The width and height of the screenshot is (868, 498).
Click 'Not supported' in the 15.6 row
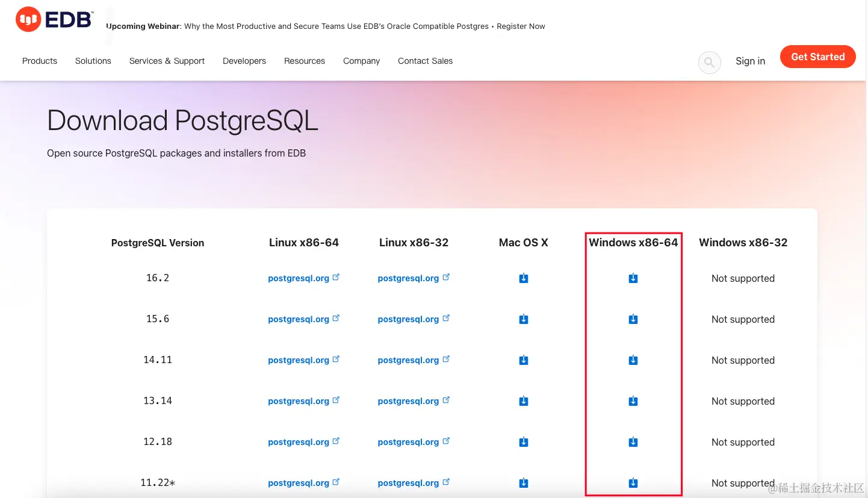coord(743,320)
